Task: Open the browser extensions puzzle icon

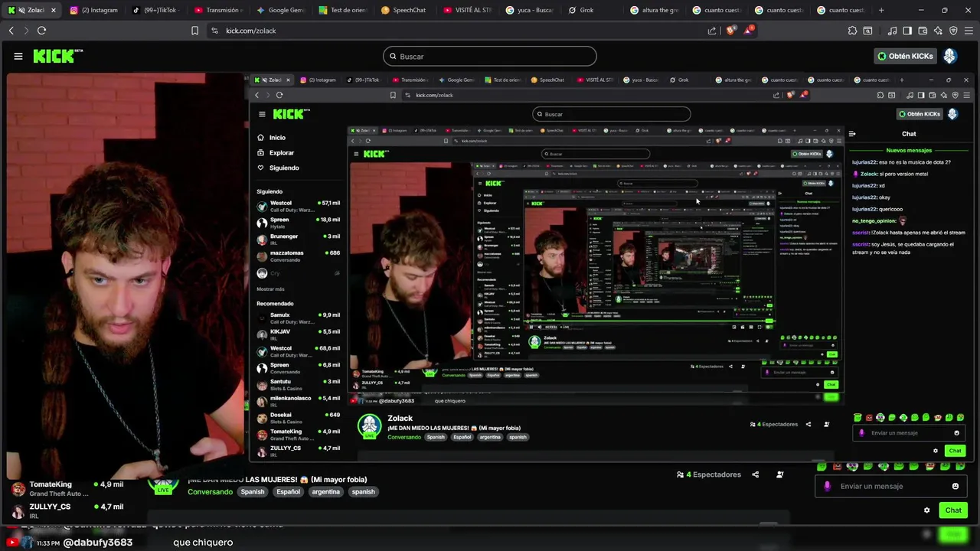Action: (x=852, y=31)
